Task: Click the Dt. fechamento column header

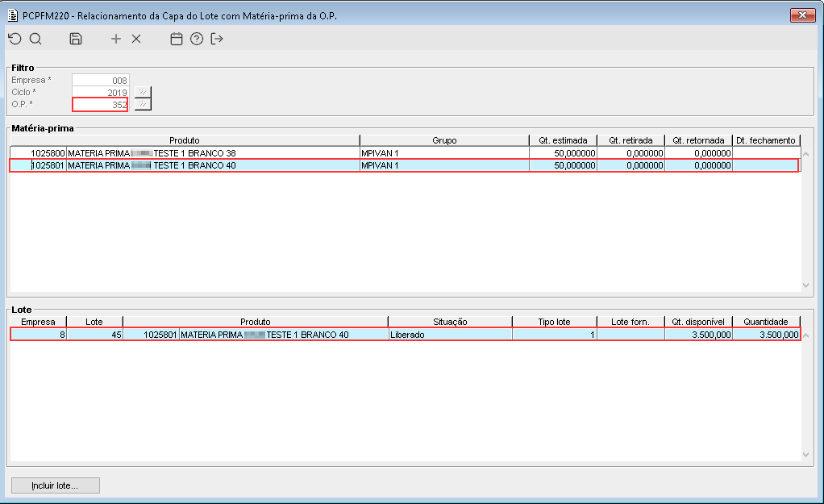Action: [x=766, y=140]
